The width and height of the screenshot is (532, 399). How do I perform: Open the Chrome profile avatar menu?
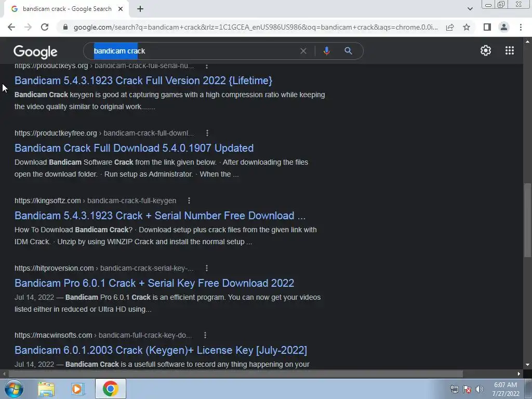pos(504,27)
